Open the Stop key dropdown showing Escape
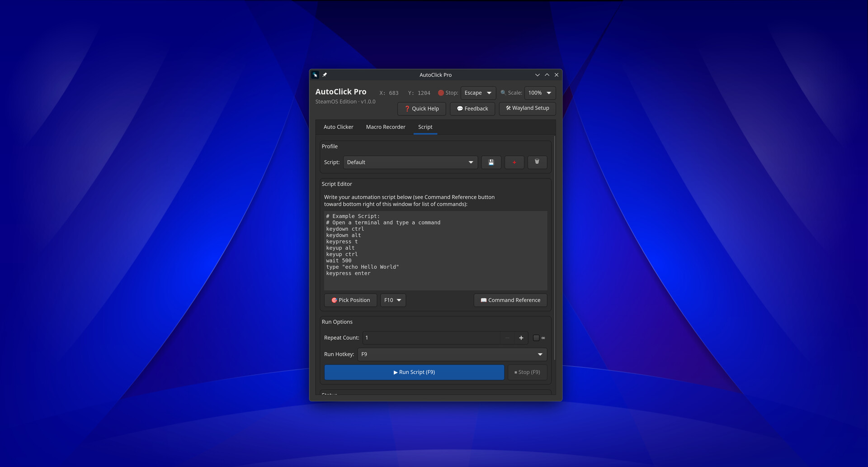The width and height of the screenshot is (868, 467). (x=478, y=93)
